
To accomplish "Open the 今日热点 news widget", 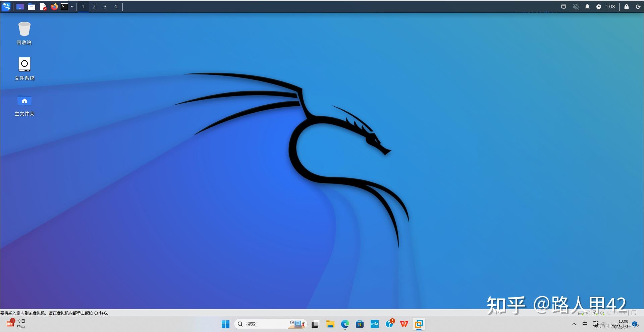I will pos(16,324).
